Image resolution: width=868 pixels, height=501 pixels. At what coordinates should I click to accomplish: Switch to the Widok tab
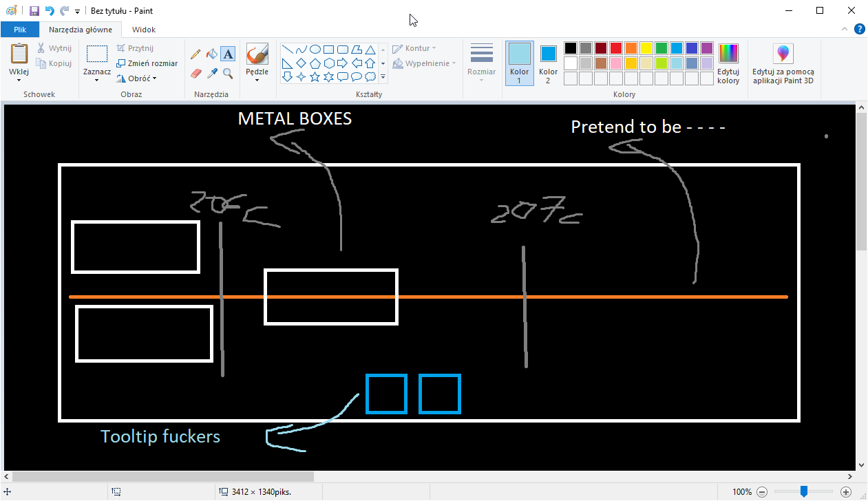144,30
